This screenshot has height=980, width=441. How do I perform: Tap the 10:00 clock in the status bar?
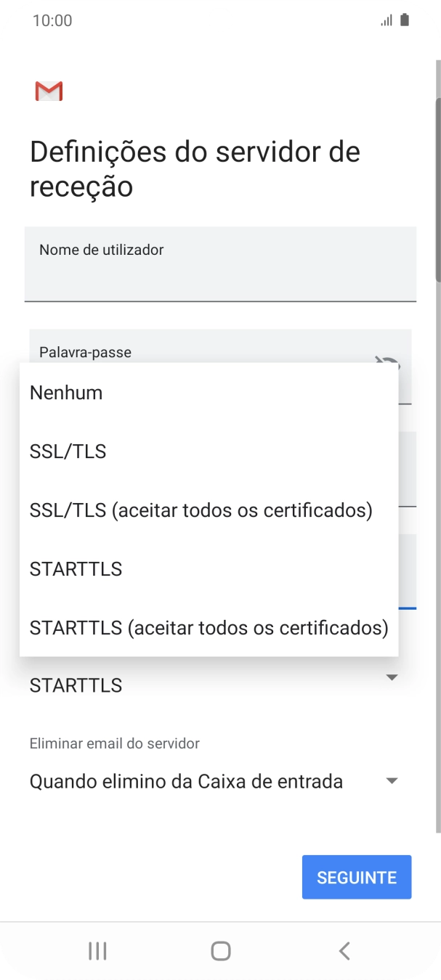click(x=52, y=20)
